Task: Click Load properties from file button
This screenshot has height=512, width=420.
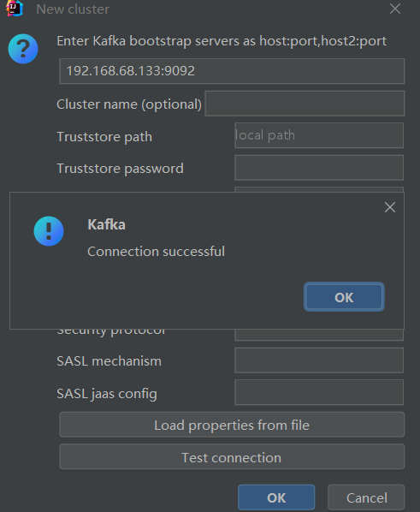Action: 232,425
